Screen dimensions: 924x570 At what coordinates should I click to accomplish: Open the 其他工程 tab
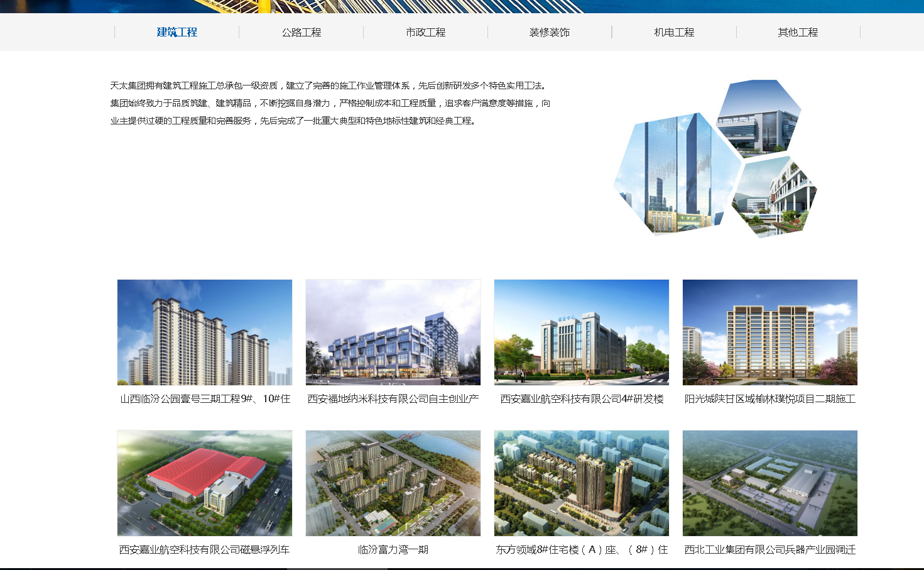(798, 32)
